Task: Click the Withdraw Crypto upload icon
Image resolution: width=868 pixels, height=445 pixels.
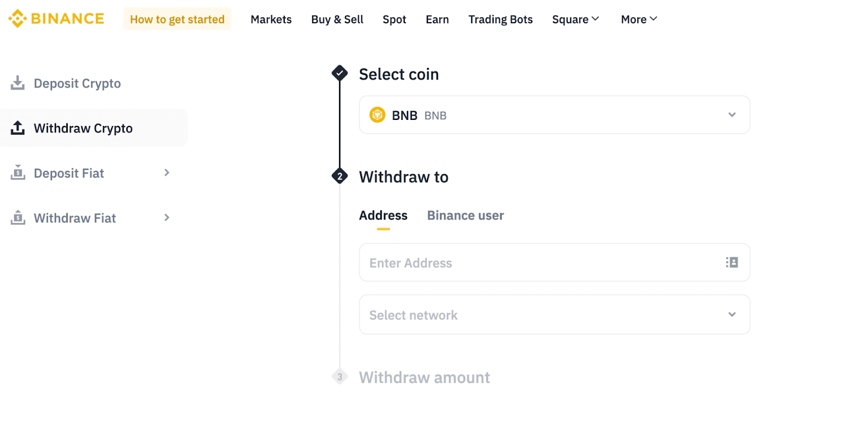Action: point(18,128)
